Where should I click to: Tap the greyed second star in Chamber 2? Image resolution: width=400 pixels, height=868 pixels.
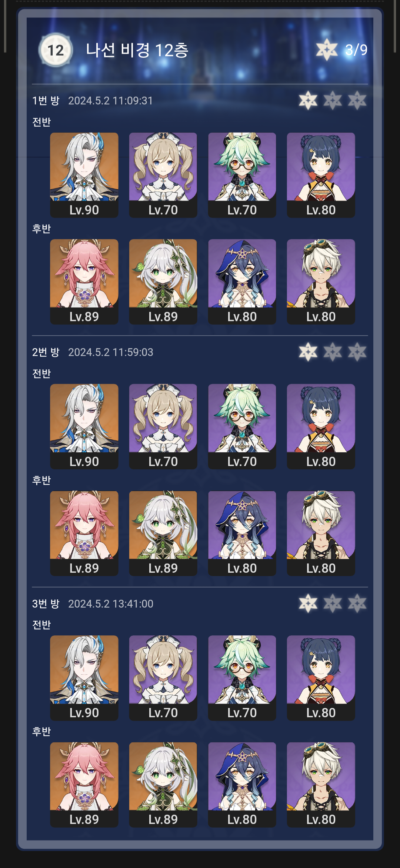[x=333, y=352]
